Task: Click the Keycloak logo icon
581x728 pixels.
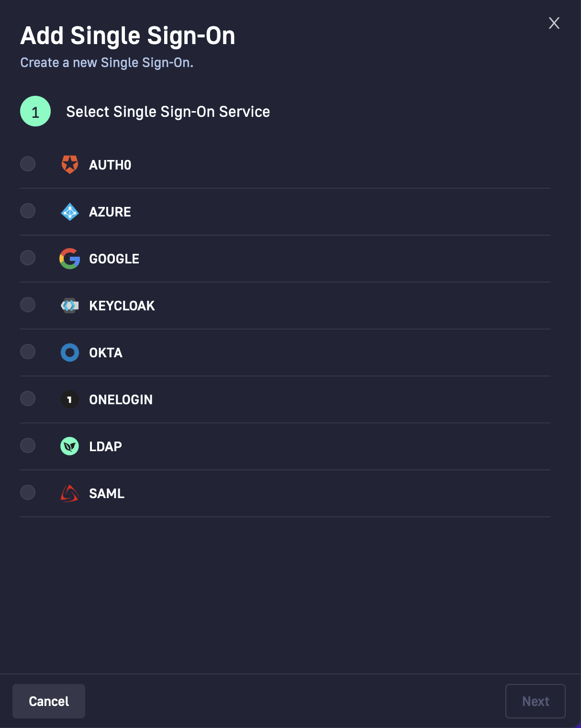Action: [70, 306]
